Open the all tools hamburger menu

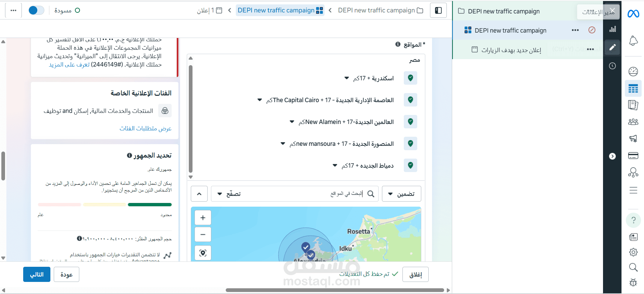633,190
